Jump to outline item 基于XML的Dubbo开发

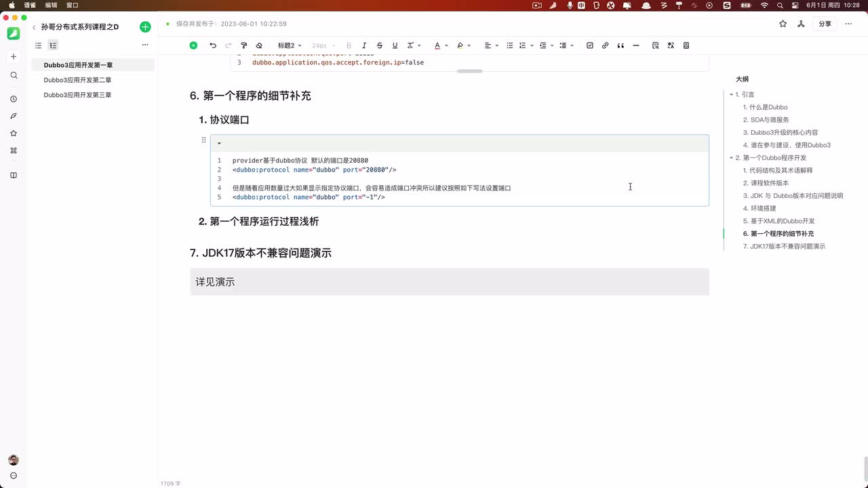coord(778,221)
